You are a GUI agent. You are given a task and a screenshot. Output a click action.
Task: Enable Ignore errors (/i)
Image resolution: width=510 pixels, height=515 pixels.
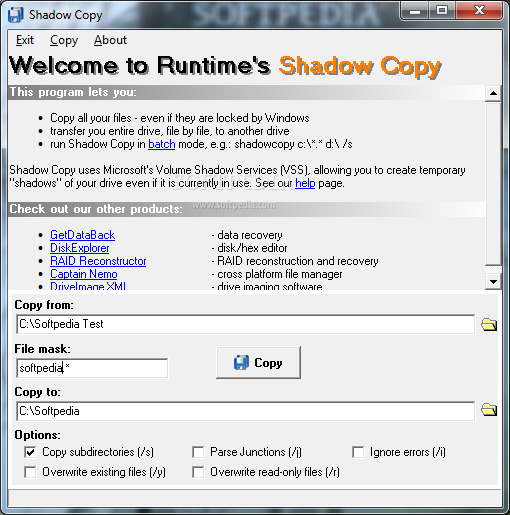coord(358,452)
